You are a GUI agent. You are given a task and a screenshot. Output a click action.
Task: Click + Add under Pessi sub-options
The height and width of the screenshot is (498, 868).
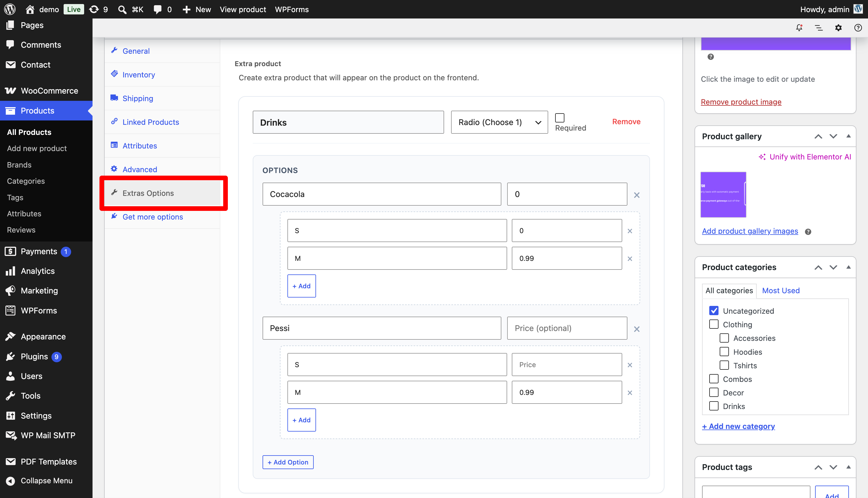pos(302,420)
